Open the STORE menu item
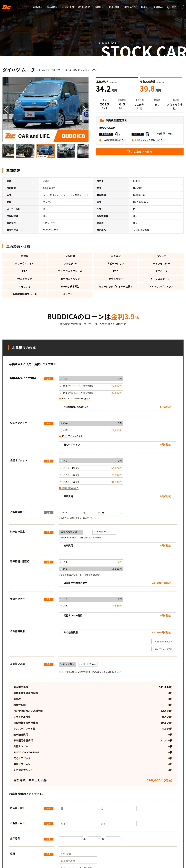The image size is (186, 868). 99,7
